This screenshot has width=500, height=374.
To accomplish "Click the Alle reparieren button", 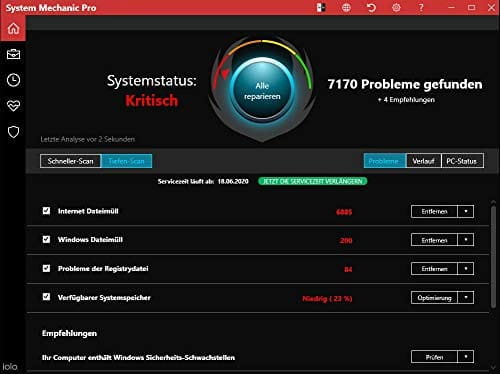I will (x=262, y=91).
